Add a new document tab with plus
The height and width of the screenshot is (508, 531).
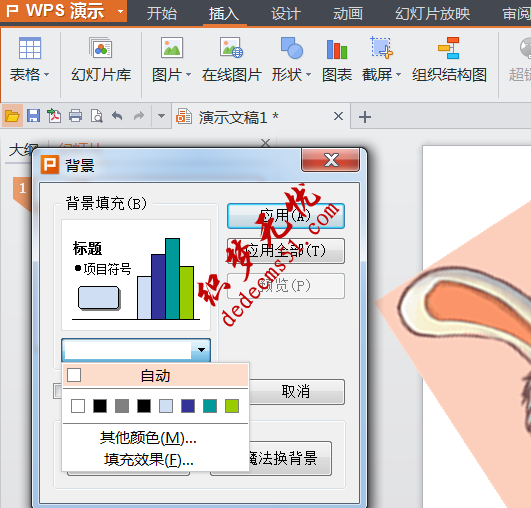pyautogui.click(x=365, y=117)
